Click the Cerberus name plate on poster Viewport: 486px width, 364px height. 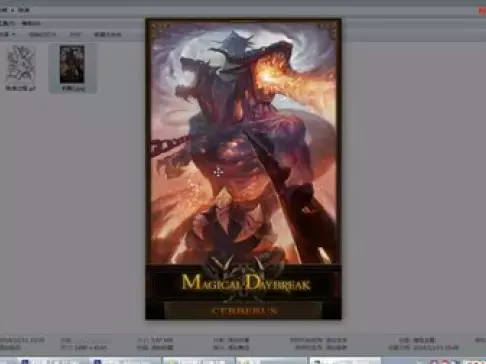pos(244,311)
